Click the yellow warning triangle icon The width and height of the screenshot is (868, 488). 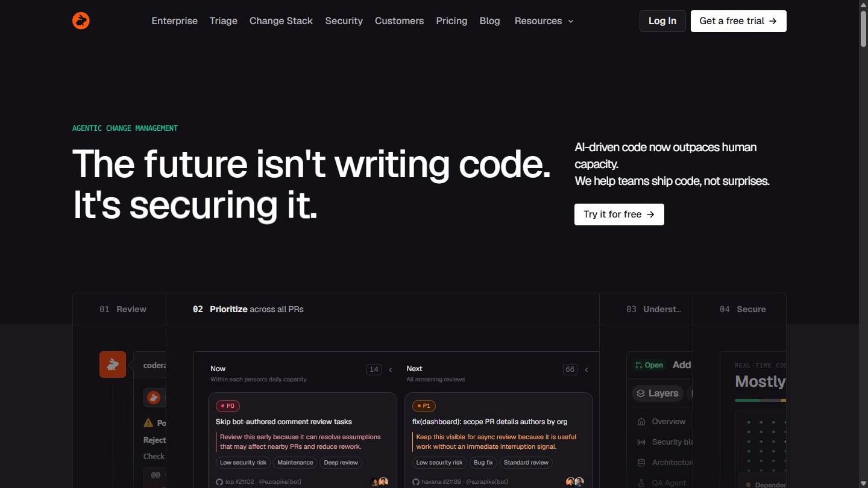[148, 423]
